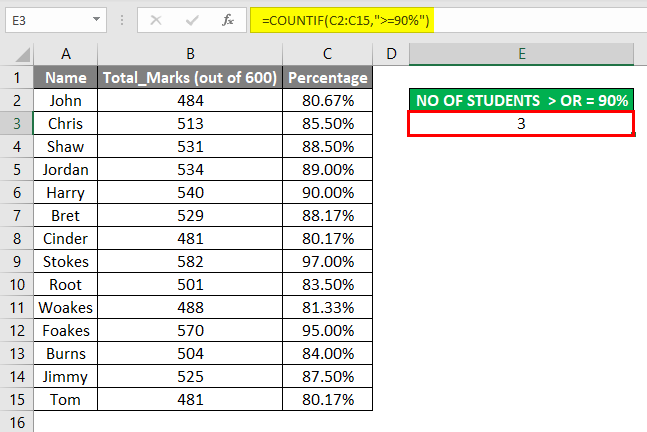Select the marks cell 504
Screen dimensions: 647x432
tap(190, 354)
